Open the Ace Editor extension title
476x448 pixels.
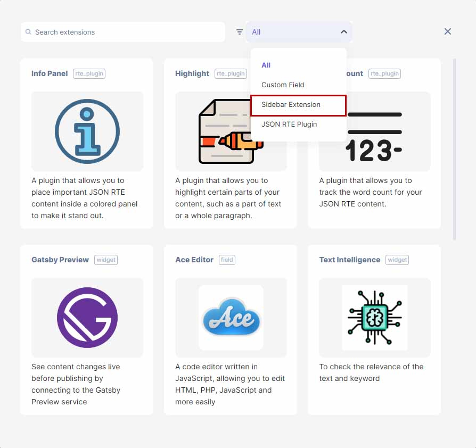coord(194,260)
